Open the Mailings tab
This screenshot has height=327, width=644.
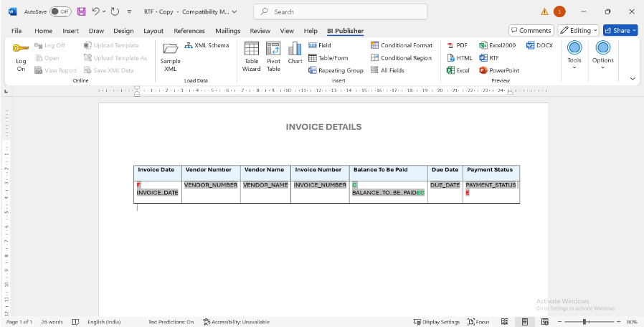pyautogui.click(x=227, y=31)
